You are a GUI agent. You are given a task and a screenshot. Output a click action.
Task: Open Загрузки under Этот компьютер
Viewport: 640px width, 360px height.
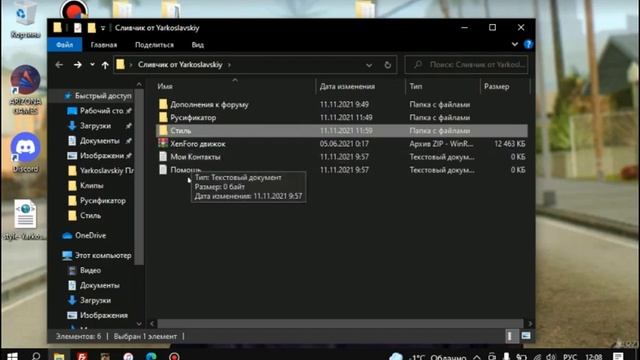point(96,300)
